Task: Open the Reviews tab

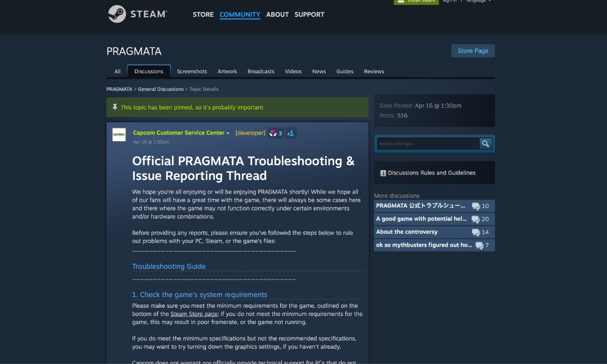Action: point(374,71)
